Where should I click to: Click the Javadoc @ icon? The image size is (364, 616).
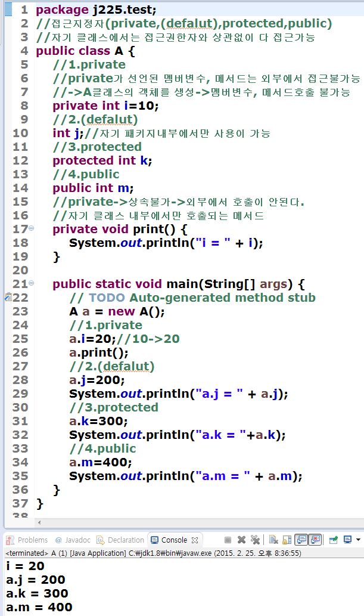59,540
